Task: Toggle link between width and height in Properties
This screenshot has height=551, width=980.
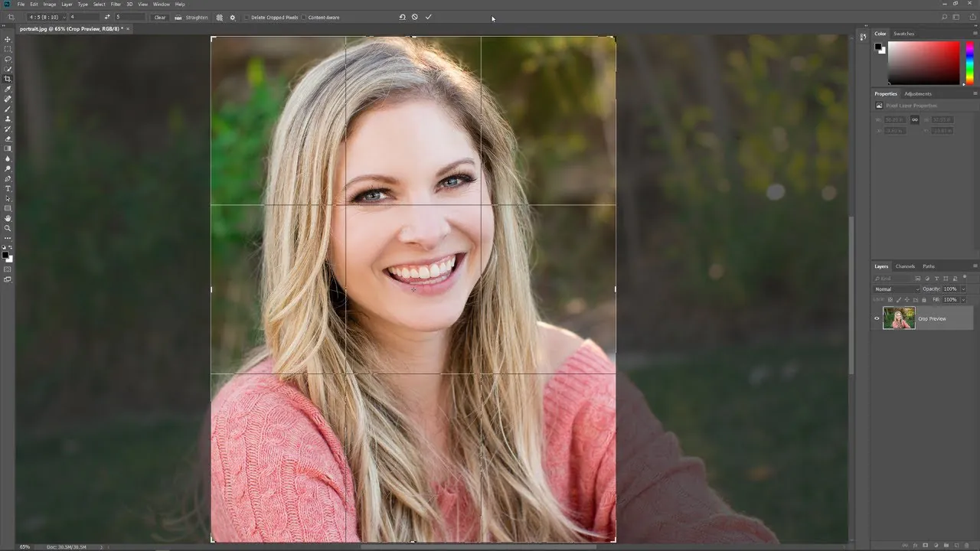Action: point(914,119)
